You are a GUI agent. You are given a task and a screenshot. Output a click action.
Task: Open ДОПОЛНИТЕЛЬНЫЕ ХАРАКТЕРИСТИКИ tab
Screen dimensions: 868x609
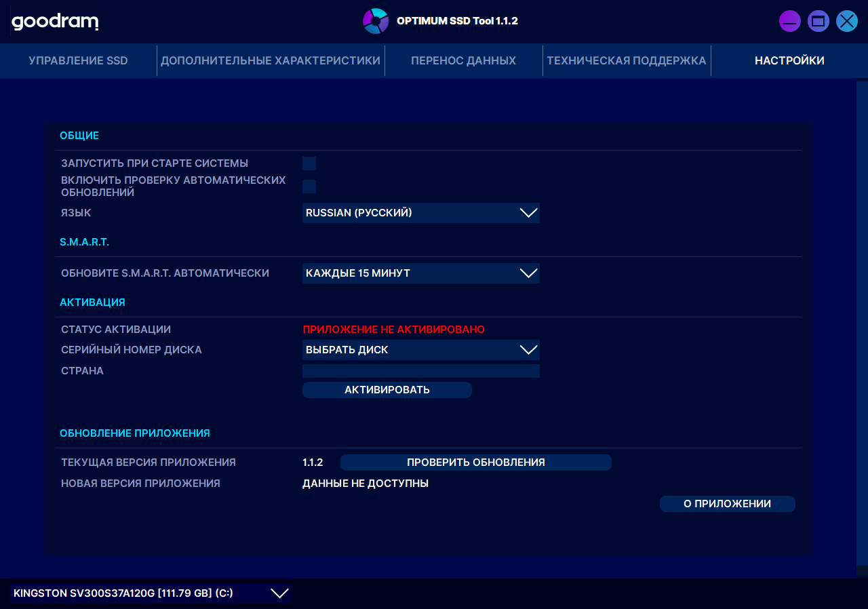click(x=271, y=60)
